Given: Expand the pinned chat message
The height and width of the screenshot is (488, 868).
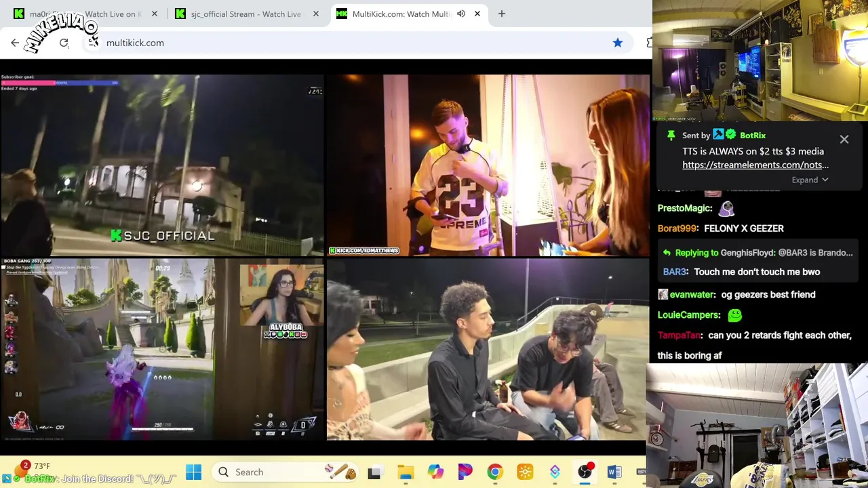Looking at the screenshot, I should 810,180.
